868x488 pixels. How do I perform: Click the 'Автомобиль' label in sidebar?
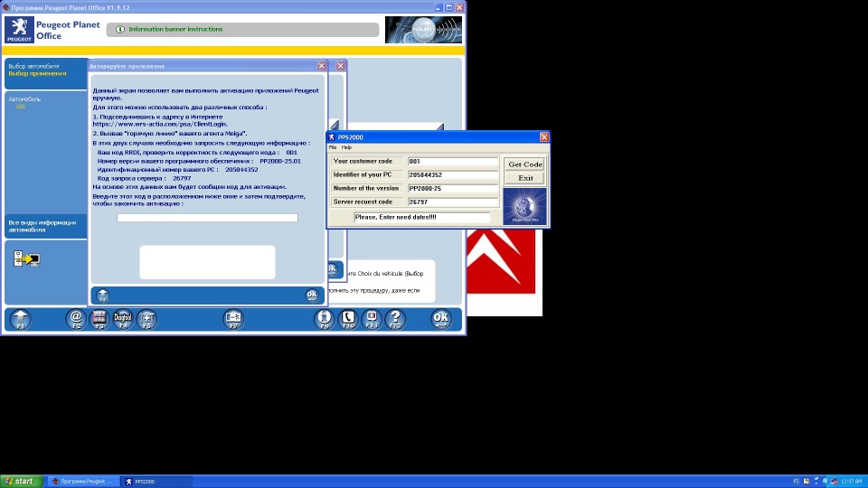(x=24, y=99)
